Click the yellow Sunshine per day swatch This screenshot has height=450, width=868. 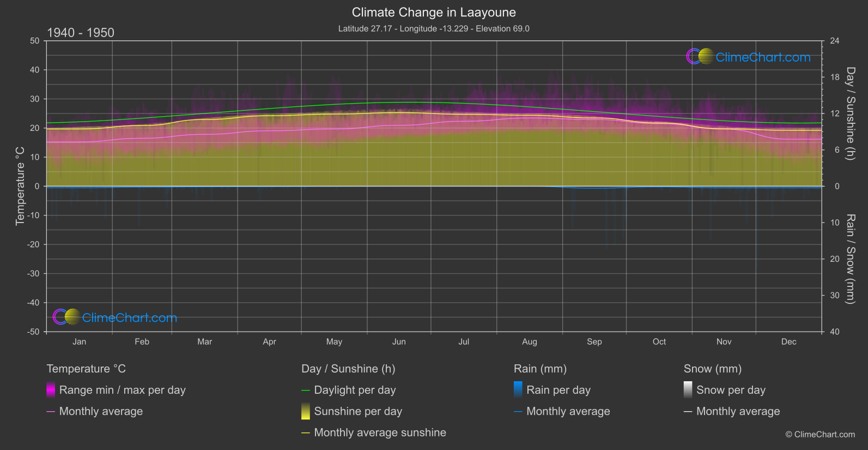click(306, 411)
